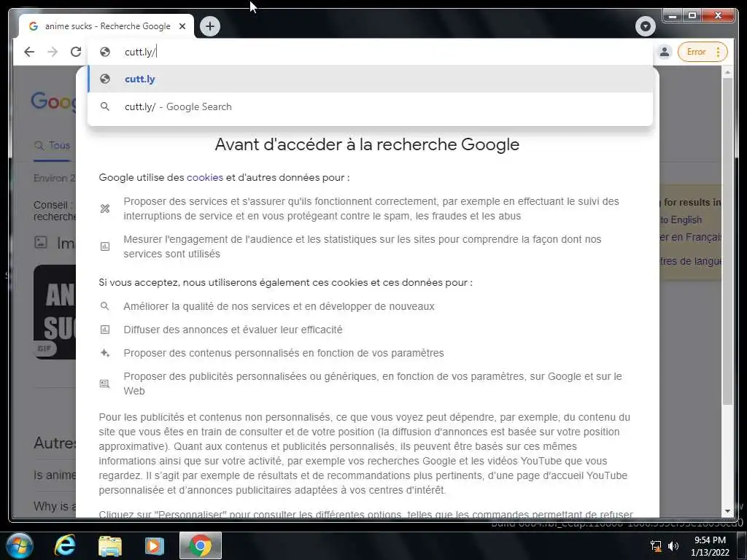Viewport: 747px width, 560px height.
Task: Follow the 'cookies' link in consent dialog
Action: (x=205, y=178)
